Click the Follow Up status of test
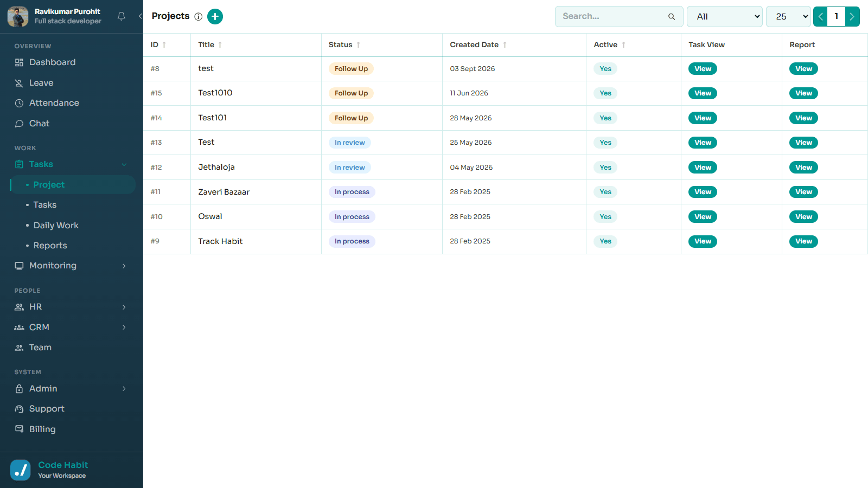The width and height of the screenshot is (868, 488). click(351, 69)
